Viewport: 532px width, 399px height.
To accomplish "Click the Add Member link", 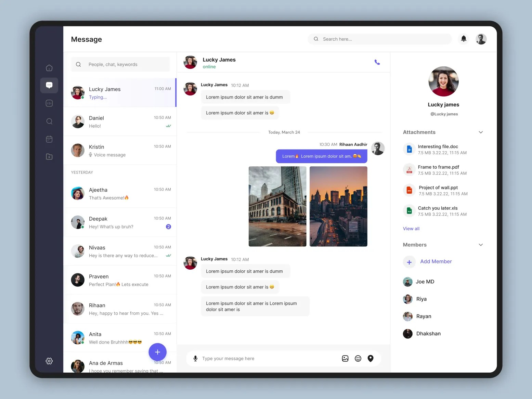I will point(436,261).
